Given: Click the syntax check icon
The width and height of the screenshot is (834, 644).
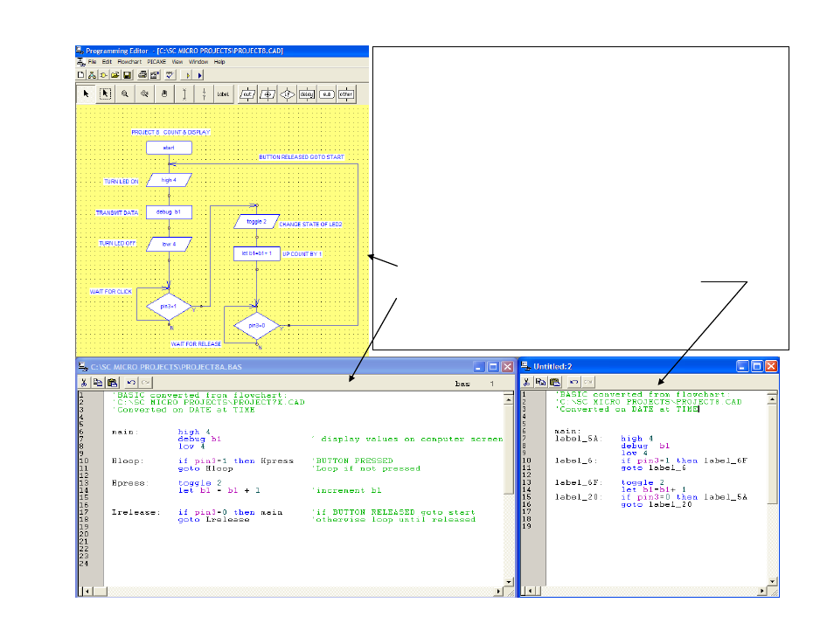Looking at the screenshot, I should pos(170,75).
